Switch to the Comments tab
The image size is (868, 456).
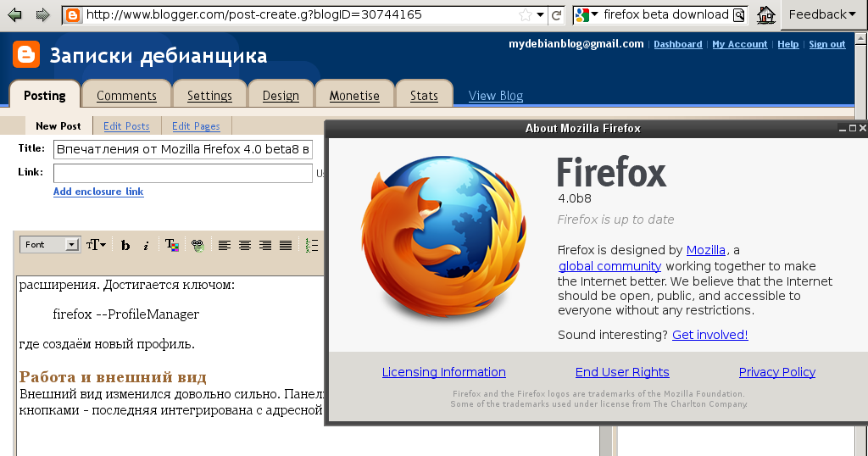pos(126,95)
